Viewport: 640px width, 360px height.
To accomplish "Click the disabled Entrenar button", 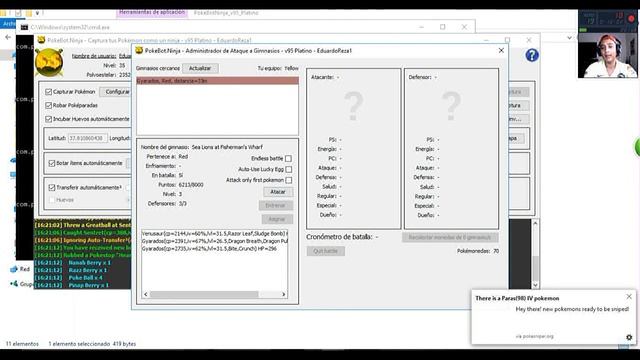I will pyautogui.click(x=276, y=205).
